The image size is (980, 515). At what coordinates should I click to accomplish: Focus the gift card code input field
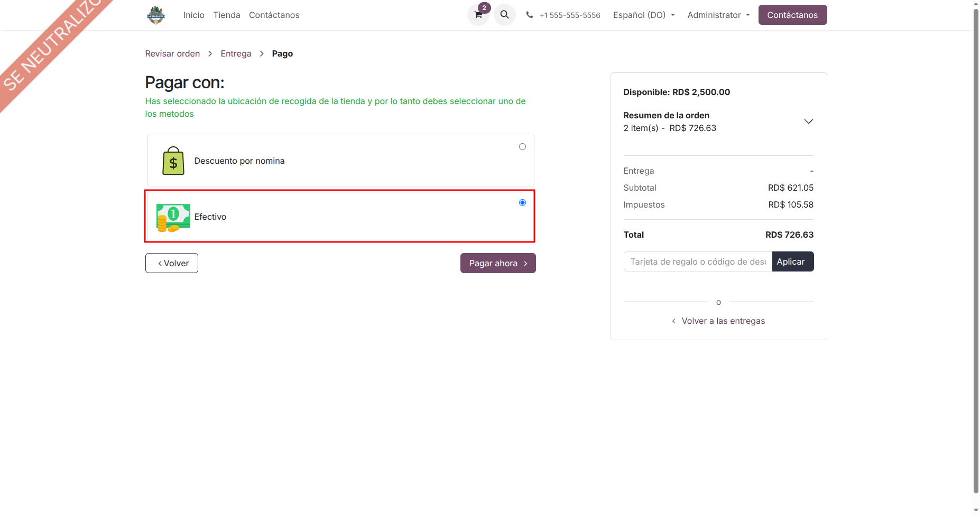(x=698, y=262)
